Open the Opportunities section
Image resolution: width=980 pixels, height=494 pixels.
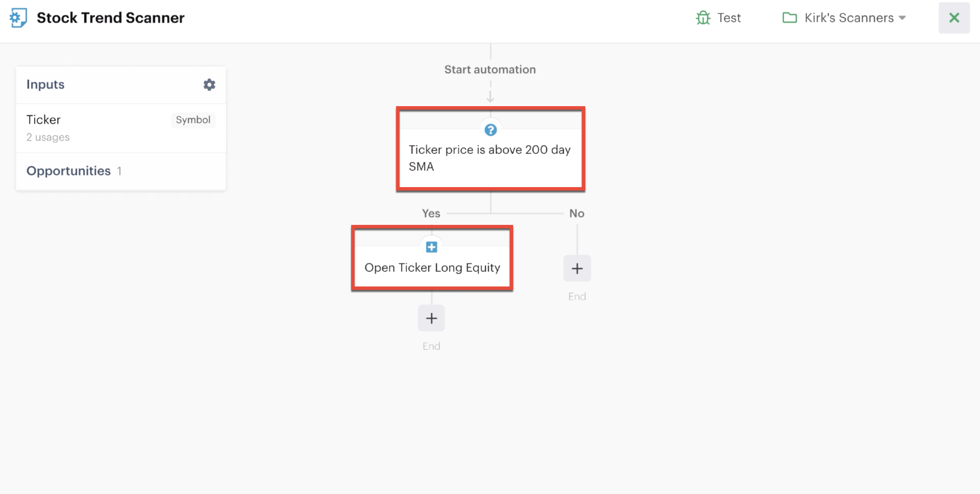click(x=120, y=171)
